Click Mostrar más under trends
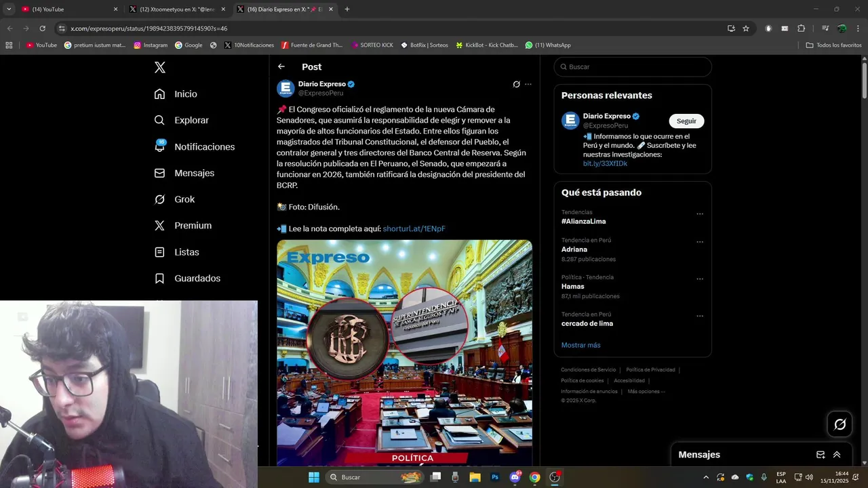Image resolution: width=868 pixels, height=488 pixels. pos(580,346)
